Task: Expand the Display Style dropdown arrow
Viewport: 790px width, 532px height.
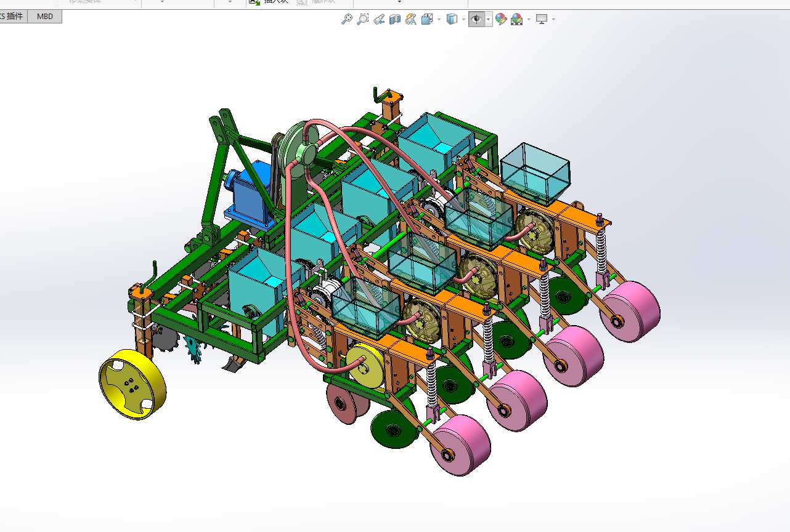Action: click(463, 19)
